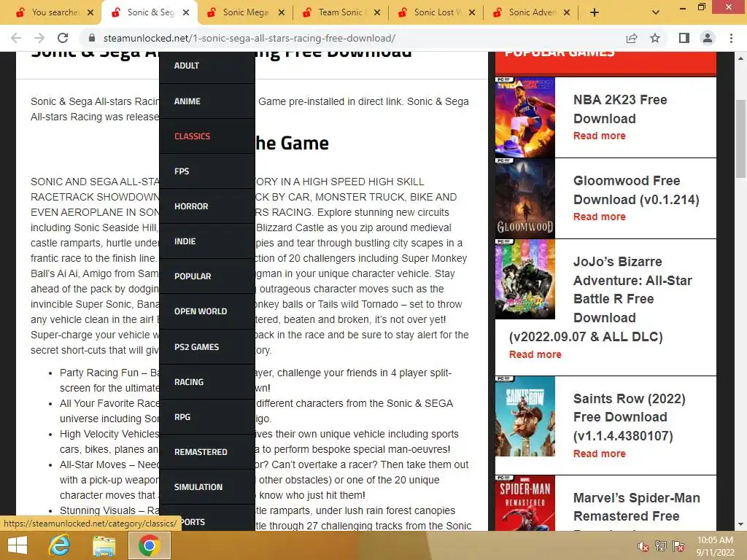Close the 'Sonic Lost W' tab
The width and height of the screenshot is (747, 560).
(472, 12)
